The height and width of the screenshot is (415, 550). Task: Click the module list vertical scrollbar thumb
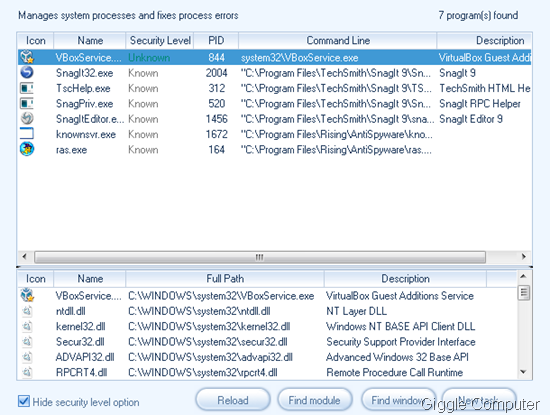coord(524,293)
